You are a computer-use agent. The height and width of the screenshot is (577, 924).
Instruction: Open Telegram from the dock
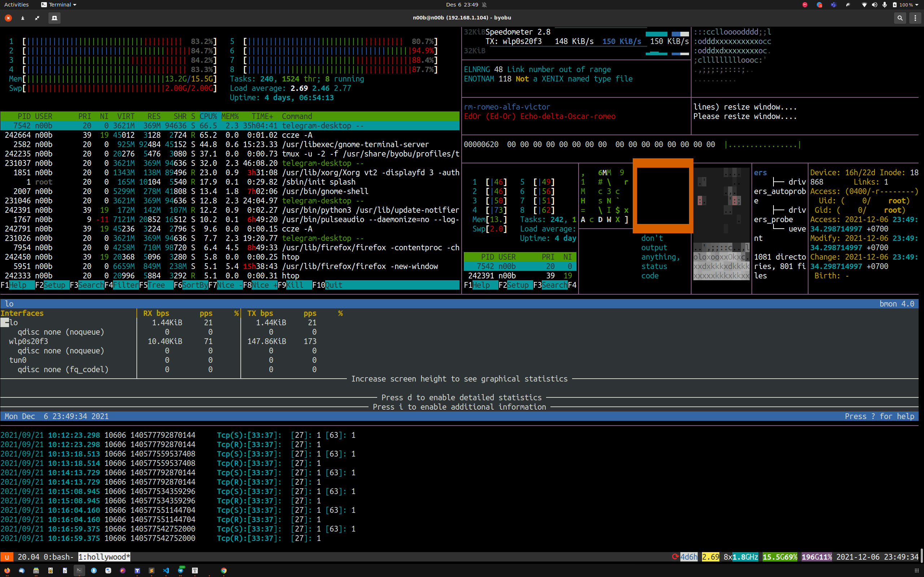point(180,571)
